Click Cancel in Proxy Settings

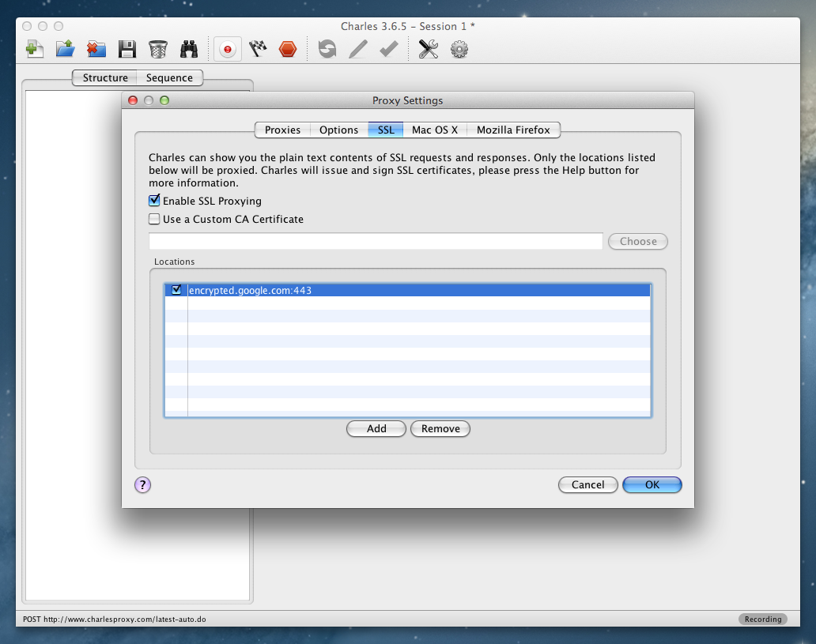click(x=588, y=485)
